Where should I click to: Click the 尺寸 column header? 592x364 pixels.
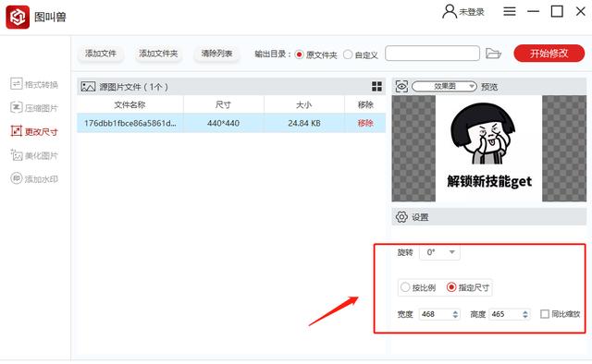coord(223,104)
